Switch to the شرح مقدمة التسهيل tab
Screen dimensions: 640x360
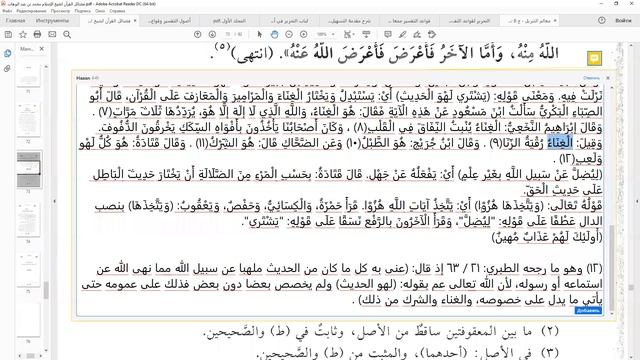[x=349, y=21]
